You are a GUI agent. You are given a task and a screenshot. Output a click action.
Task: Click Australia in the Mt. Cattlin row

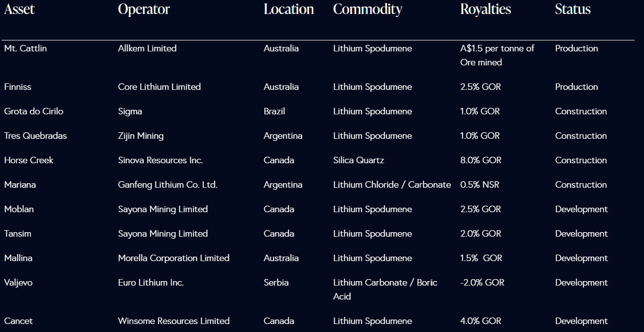(281, 48)
